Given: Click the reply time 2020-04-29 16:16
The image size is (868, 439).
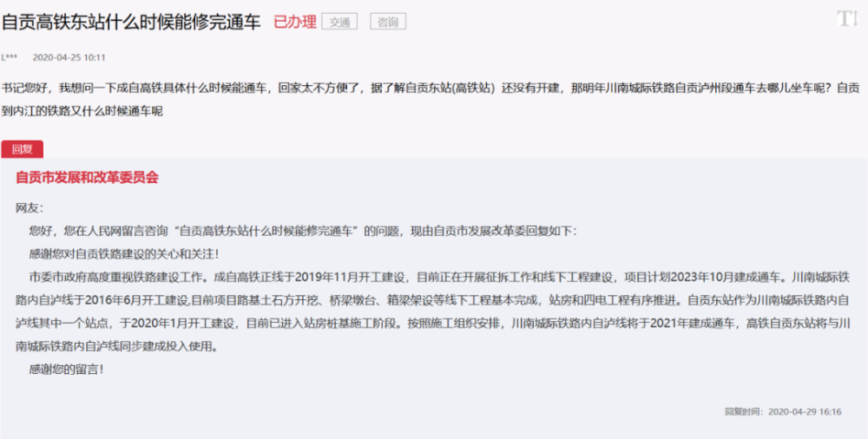Looking at the screenshot, I should 805,411.
